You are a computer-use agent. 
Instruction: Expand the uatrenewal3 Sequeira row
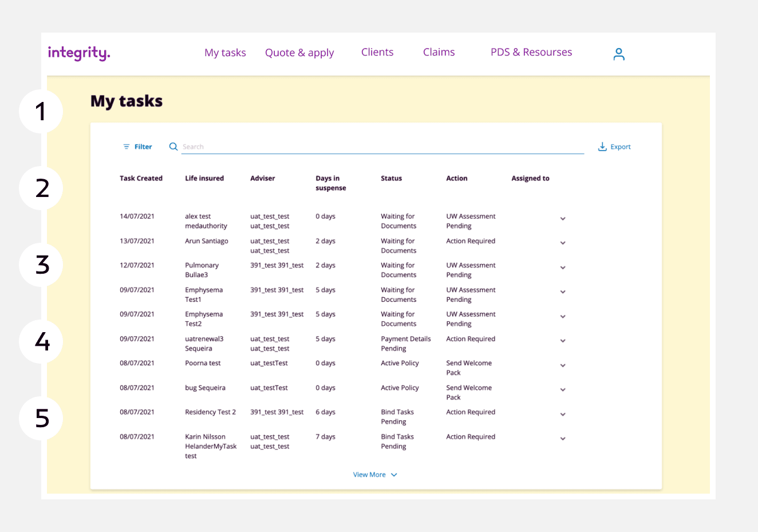click(x=563, y=341)
